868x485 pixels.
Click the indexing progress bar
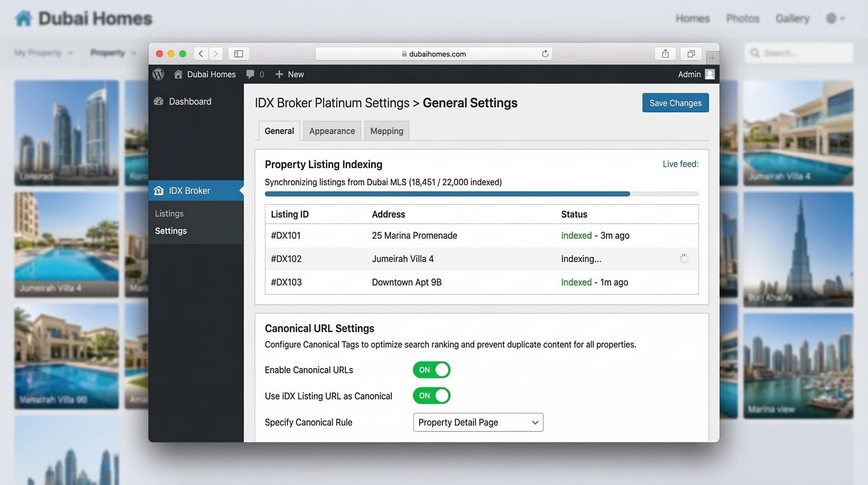tap(482, 194)
